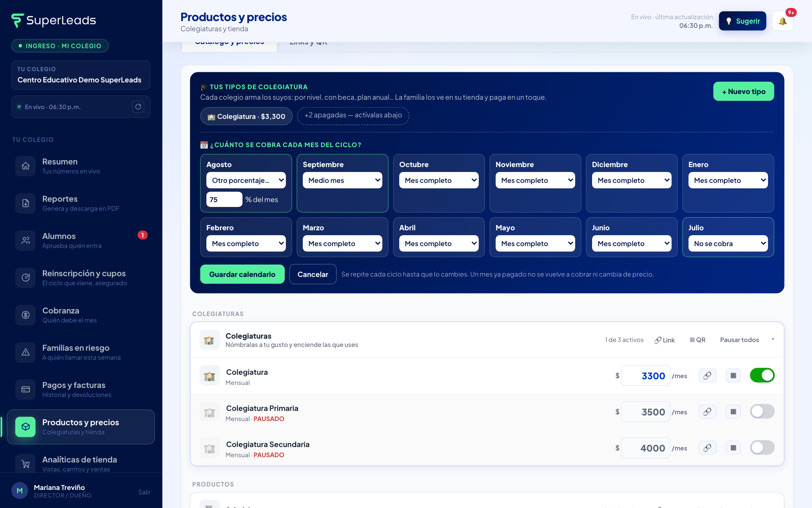Open the Septiembre Medio mes dropdown
812x508 pixels.
(342, 180)
